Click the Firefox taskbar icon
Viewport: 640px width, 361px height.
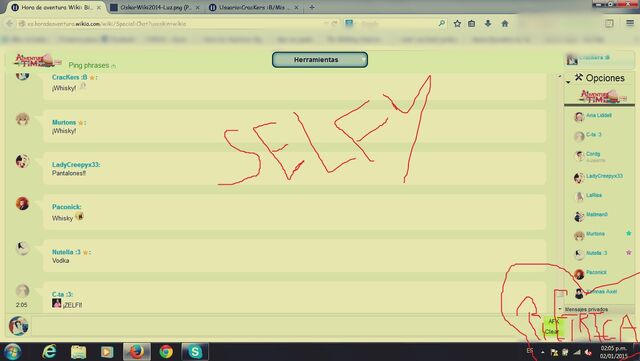(136, 352)
